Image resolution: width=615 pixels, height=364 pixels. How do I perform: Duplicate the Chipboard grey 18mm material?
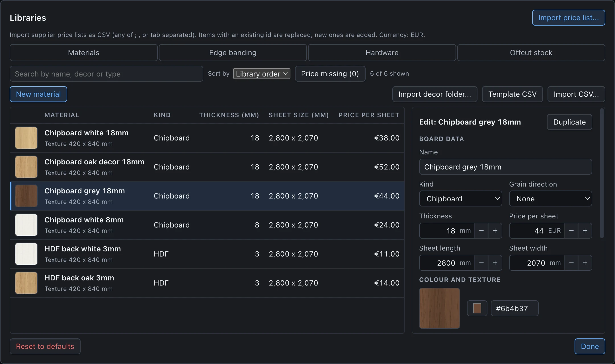(569, 122)
